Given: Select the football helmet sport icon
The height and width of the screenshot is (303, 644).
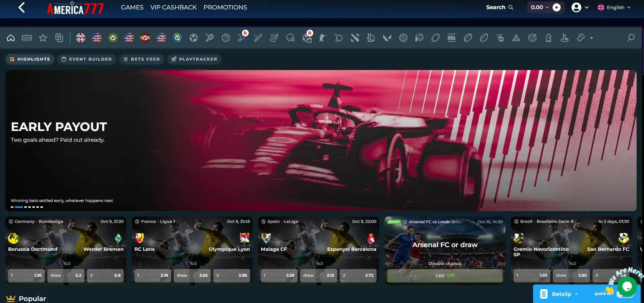Looking at the screenshot, I should pyautogui.click(x=290, y=38).
